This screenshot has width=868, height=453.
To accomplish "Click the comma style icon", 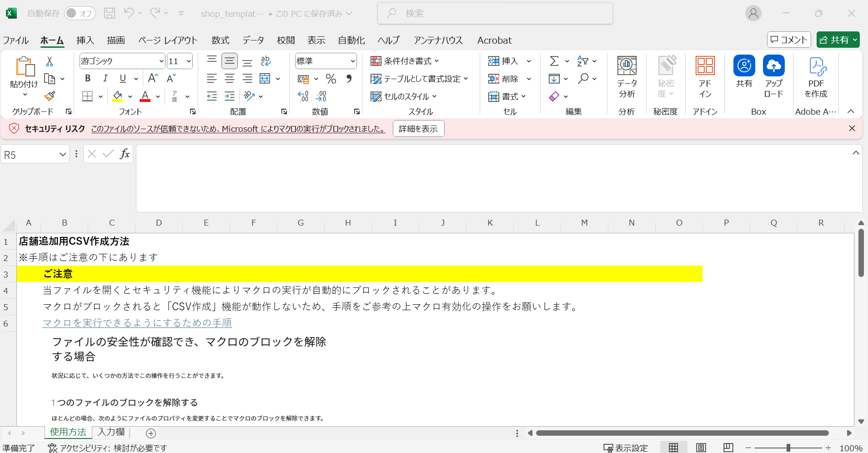I will (349, 79).
